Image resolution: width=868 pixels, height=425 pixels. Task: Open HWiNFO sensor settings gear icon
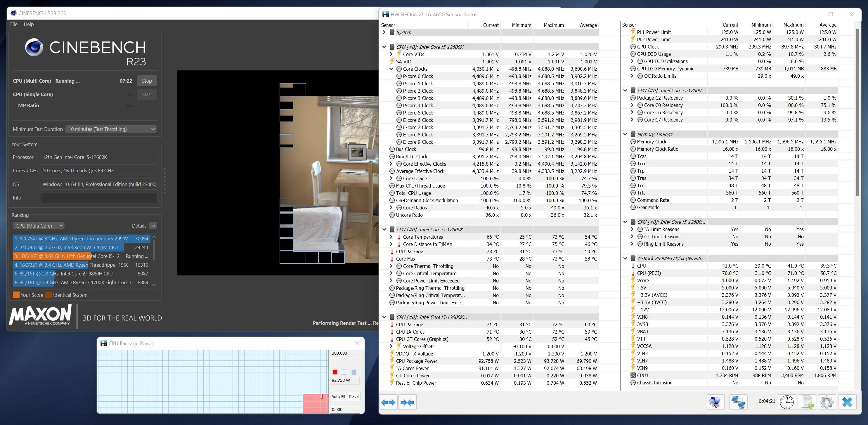(x=827, y=402)
